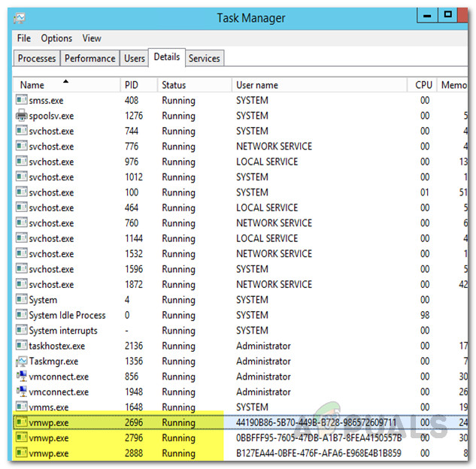The image size is (476, 469).
Task: Sort by the Memory column header
Action: point(453,85)
